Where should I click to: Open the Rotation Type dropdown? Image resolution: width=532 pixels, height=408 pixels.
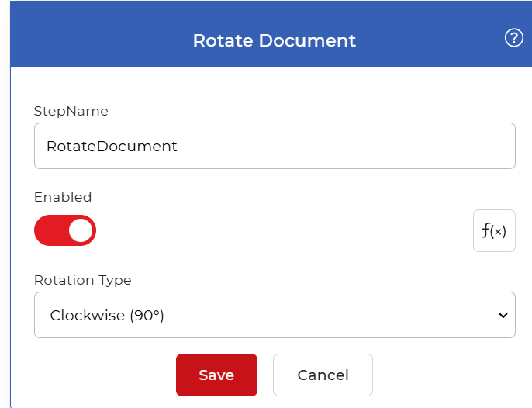click(x=275, y=315)
